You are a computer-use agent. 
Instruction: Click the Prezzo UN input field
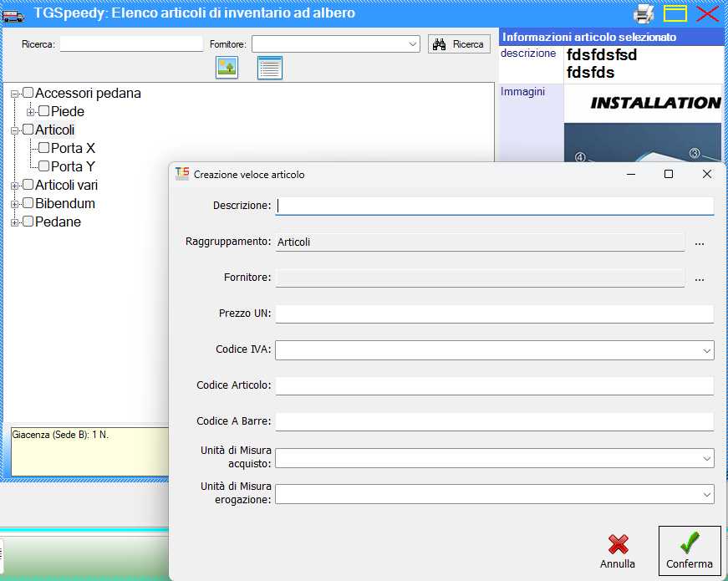point(495,313)
